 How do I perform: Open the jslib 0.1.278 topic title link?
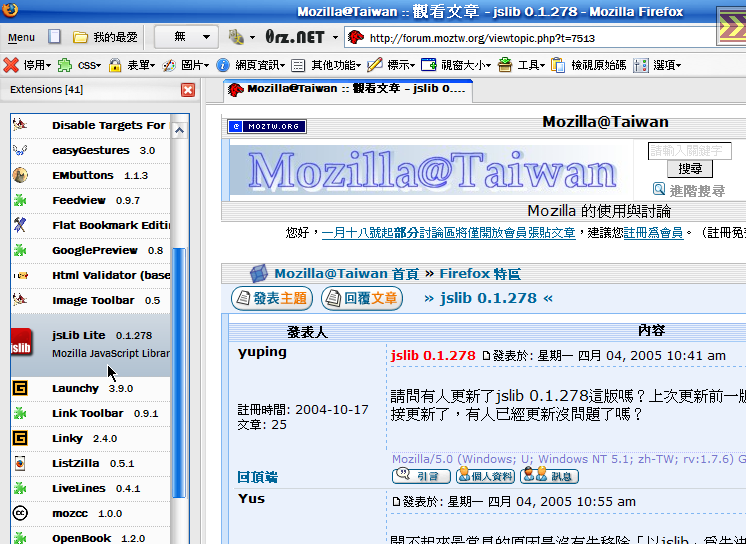click(488, 298)
